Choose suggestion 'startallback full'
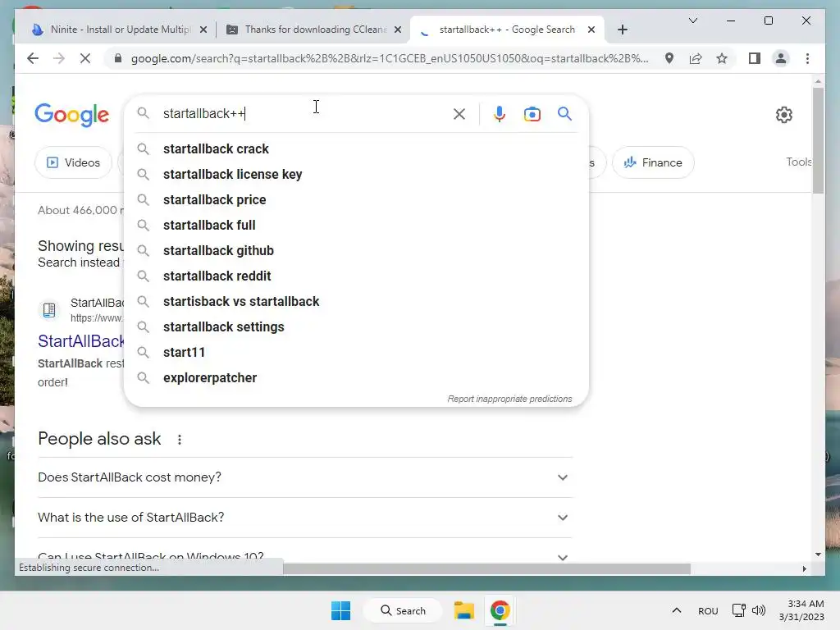This screenshot has height=630, width=840. tap(356, 225)
